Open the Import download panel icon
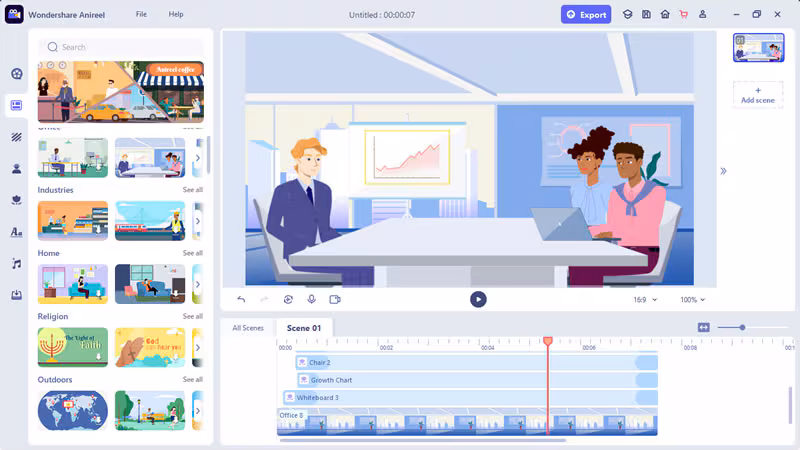Viewport: 800px width, 450px height. [16, 295]
